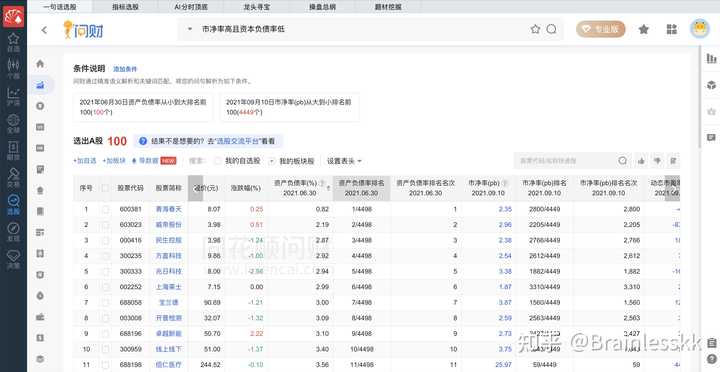This screenshot has width=720, height=372.
Task: Check the box for stock 603023
Action: coord(106,225)
